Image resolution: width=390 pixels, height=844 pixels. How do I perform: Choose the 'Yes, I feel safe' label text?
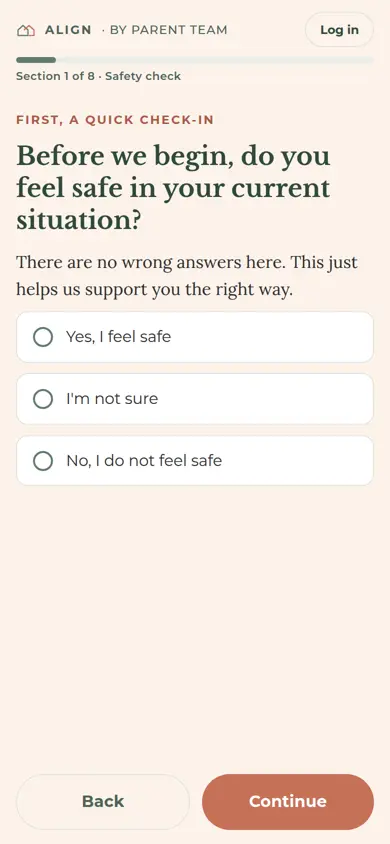pos(118,337)
